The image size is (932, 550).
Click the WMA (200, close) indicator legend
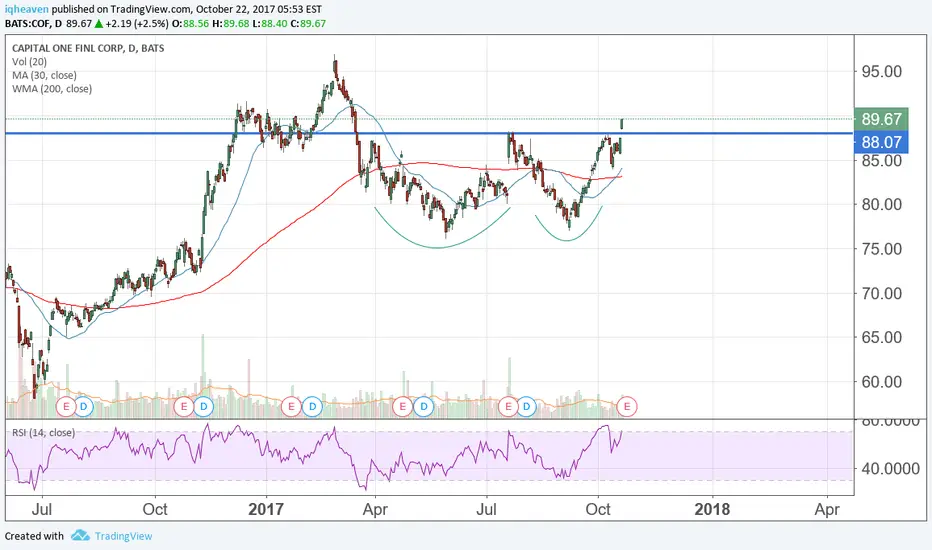click(x=52, y=89)
